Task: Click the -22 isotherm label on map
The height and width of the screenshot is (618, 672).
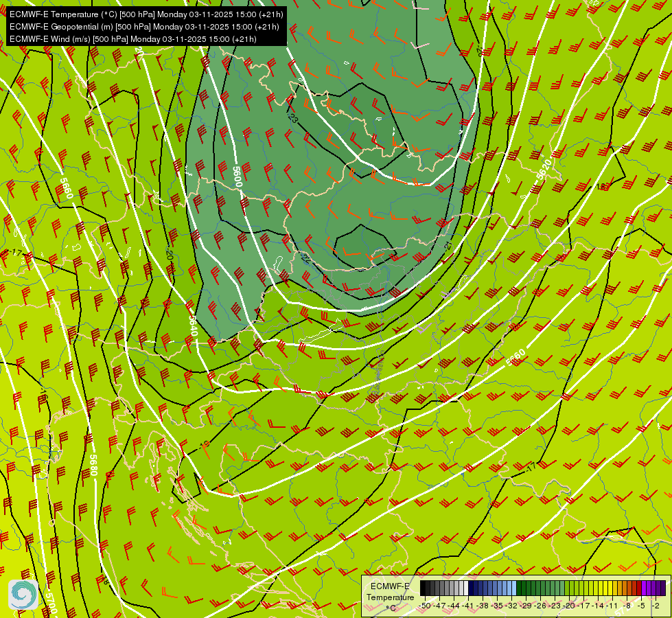Action: tap(305, 257)
